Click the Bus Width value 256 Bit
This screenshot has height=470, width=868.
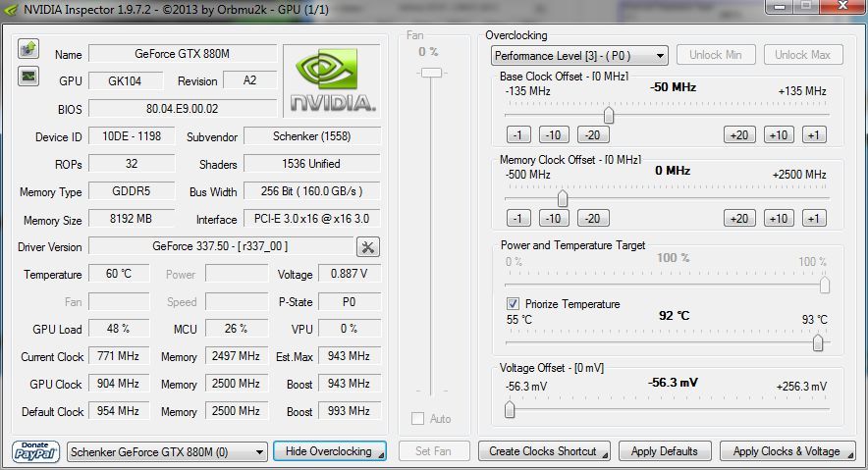pos(312,190)
